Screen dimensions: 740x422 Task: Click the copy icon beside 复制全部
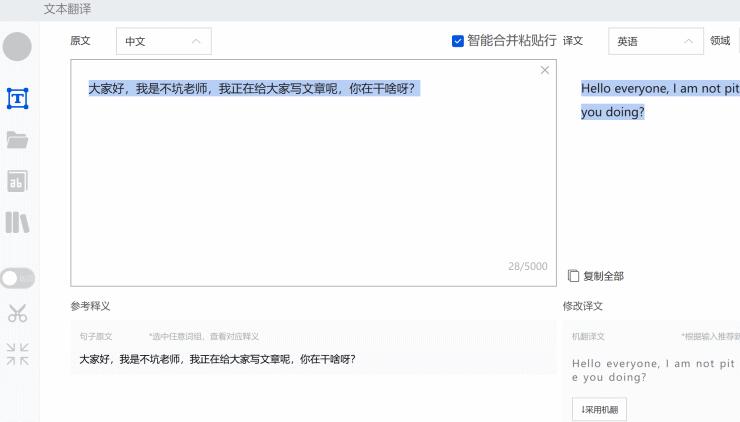coord(573,276)
